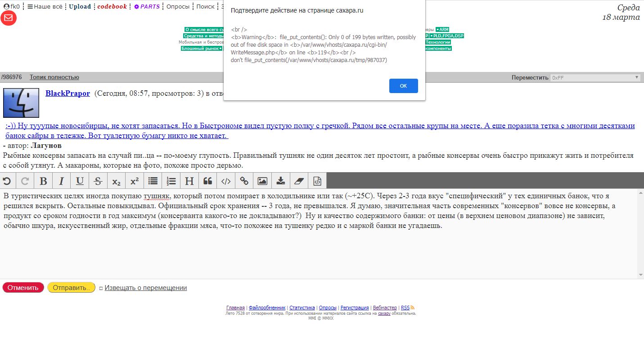This screenshot has width=644, height=339.
Task: Open the сахару link in footer copyright
Action: [384, 313]
